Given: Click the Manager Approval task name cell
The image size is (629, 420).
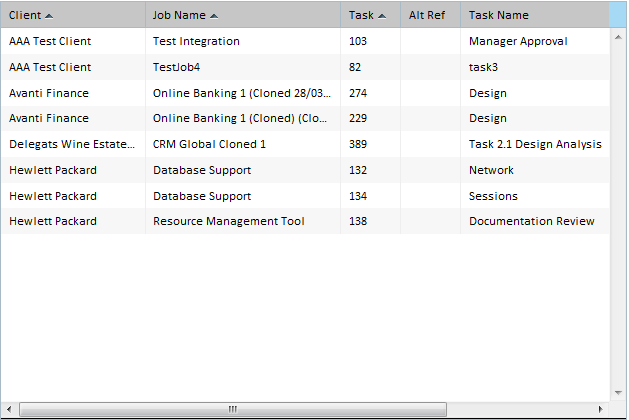Looking at the screenshot, I should [x=535, y=41].
